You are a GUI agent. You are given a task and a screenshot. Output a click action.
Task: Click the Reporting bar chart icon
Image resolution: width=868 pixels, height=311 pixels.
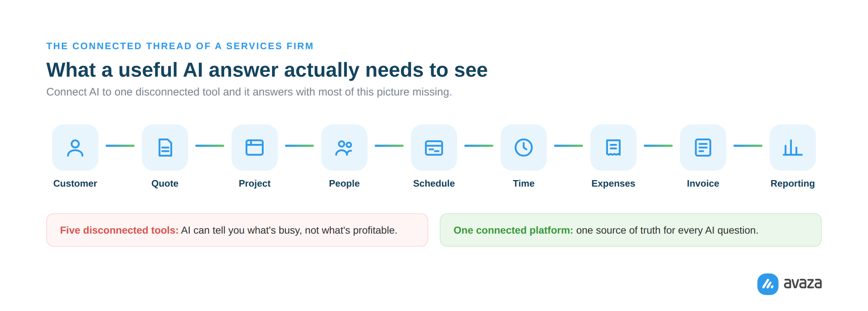pos(793,148)
